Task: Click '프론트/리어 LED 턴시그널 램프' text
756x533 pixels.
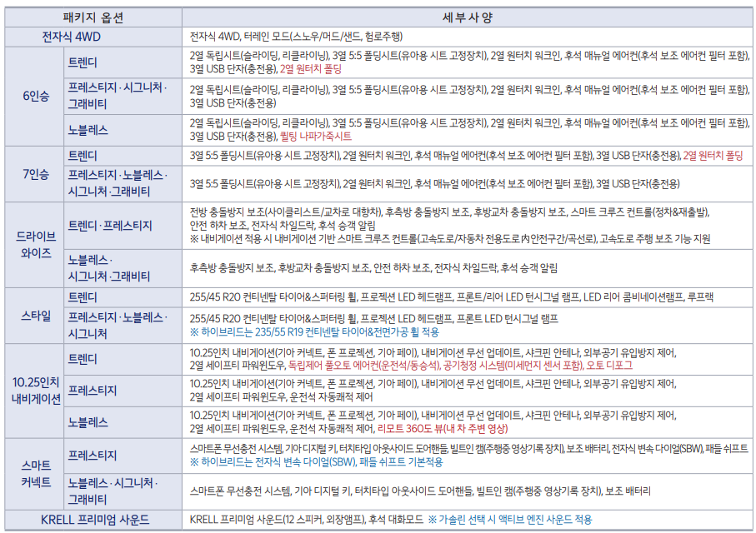Action: (x=518, y=297)
